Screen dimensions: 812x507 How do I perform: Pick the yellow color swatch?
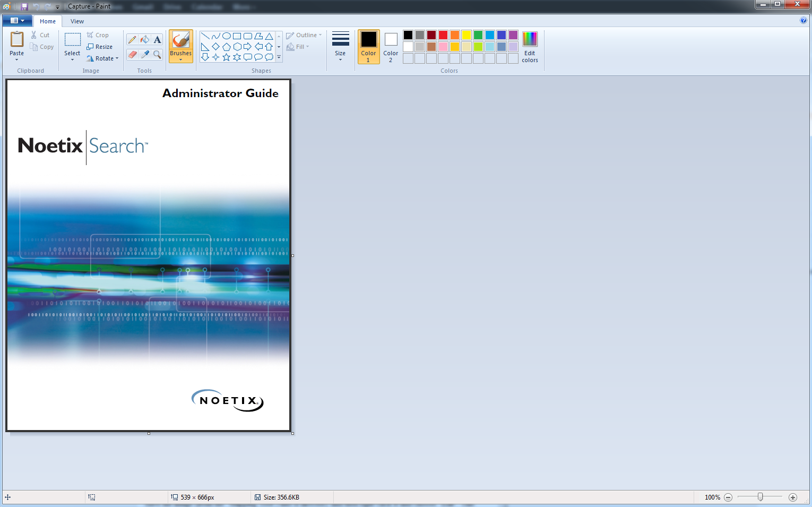click(x=467, y=35)
